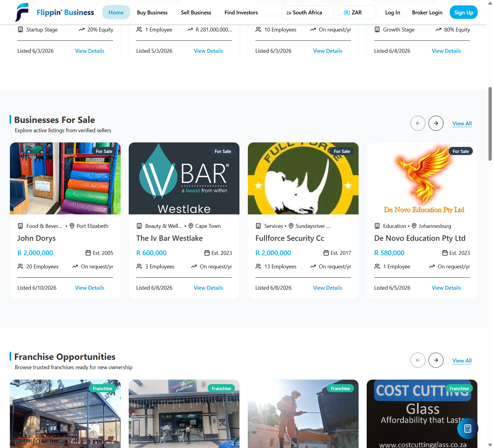Image resolution: width=493 pixels, height=448 pixels.
Task: View all Franchise Opportunities listings
Action: [x=462, y=360]
